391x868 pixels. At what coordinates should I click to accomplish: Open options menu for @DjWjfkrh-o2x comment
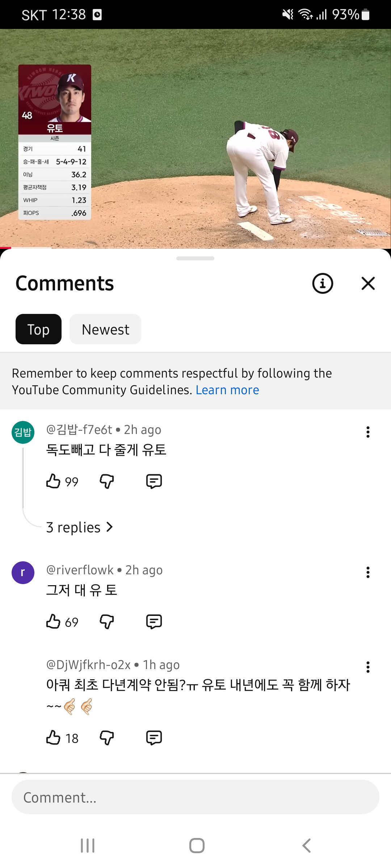(x=368, y=667)
